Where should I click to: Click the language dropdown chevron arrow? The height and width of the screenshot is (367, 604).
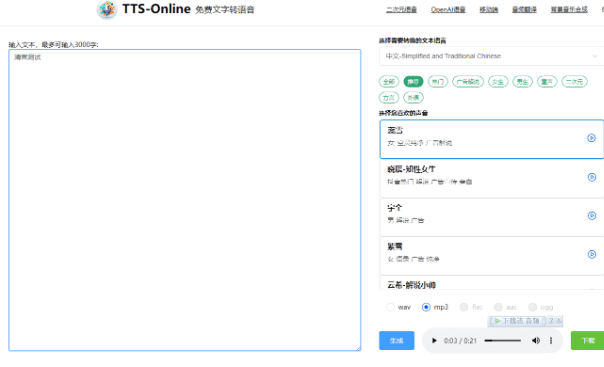594,56
